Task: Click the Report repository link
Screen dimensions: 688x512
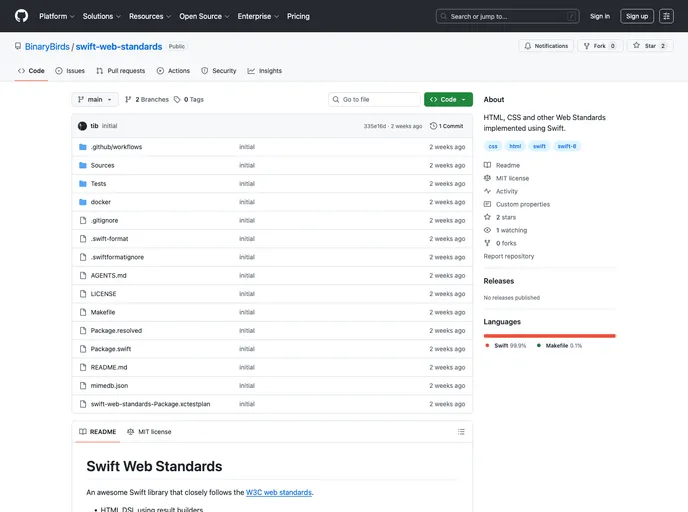Action: (x=509, y=256)
